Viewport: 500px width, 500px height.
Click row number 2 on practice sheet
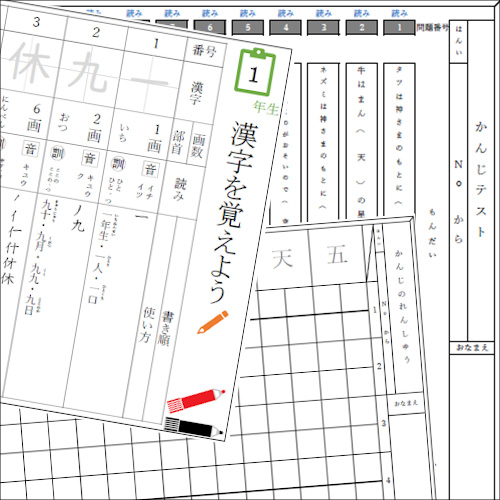pos(379,366)
